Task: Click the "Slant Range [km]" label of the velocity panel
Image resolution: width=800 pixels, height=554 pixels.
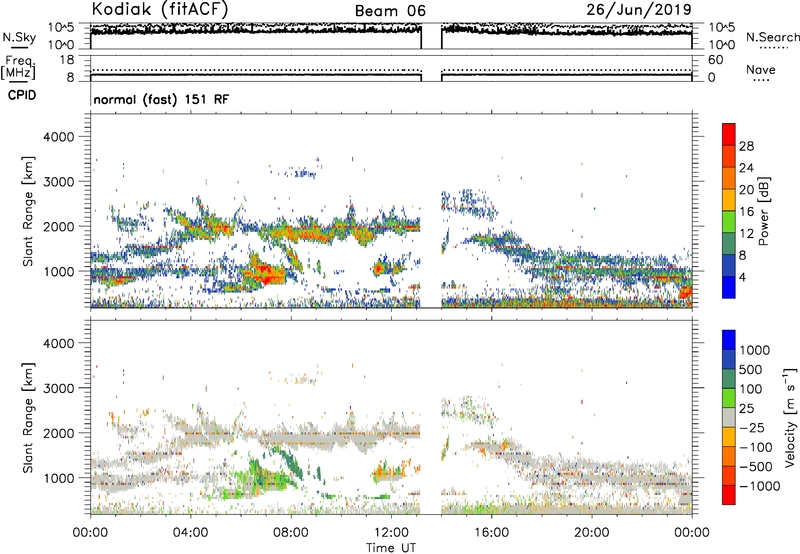Action: (28, 417)
